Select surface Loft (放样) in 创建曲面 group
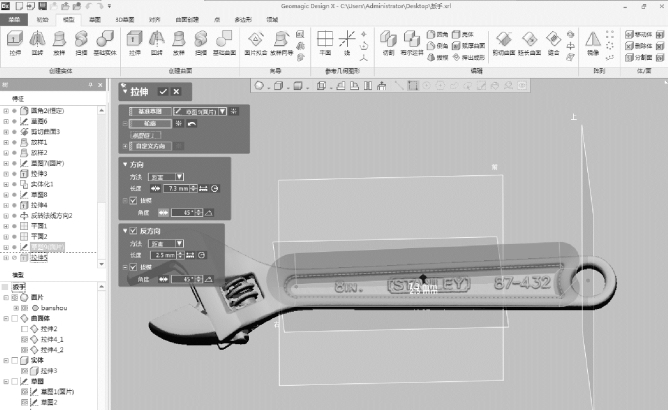This screenshot has height=410, width=668. point(179,43)
